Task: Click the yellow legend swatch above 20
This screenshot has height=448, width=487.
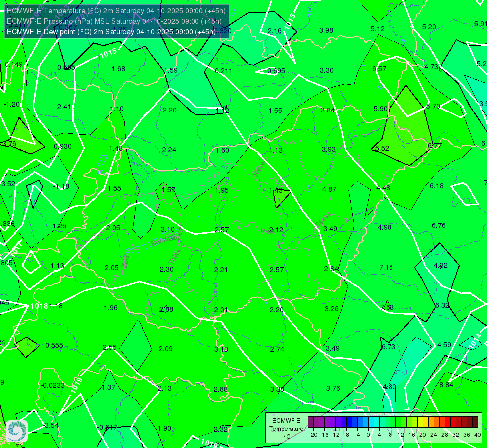Action: click(420, 422)
